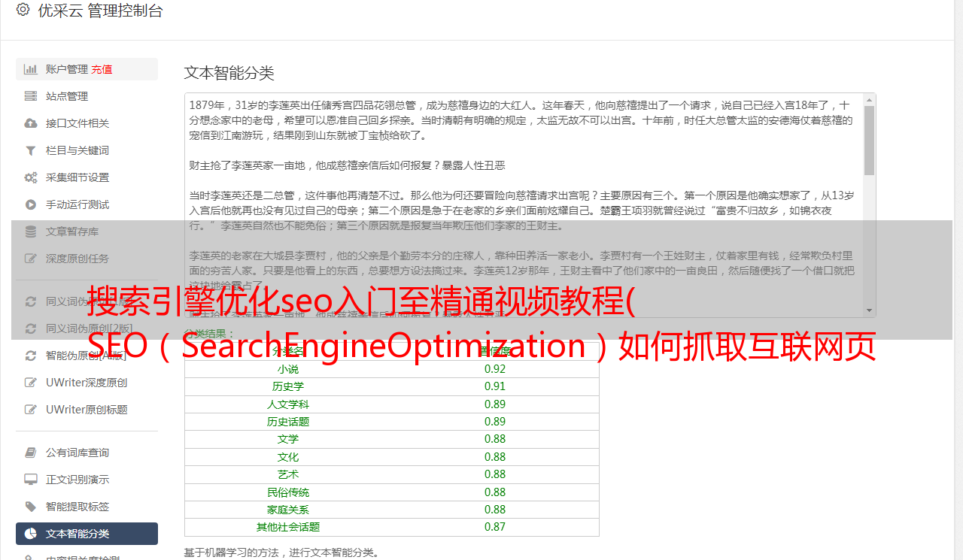Click the refresh icon for 同义词伪原创[2版]
963x560 pixels.
point(30,328)
